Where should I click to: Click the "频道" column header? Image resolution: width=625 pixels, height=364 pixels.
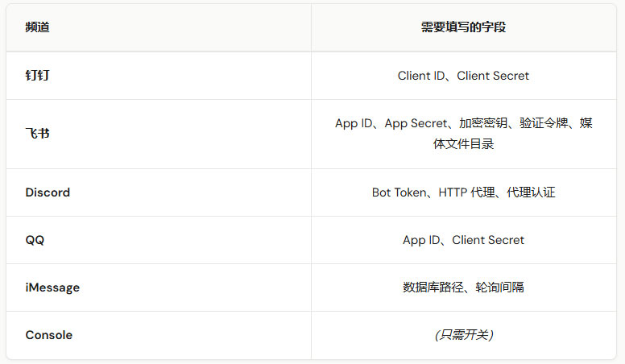[x=37, y=27]
